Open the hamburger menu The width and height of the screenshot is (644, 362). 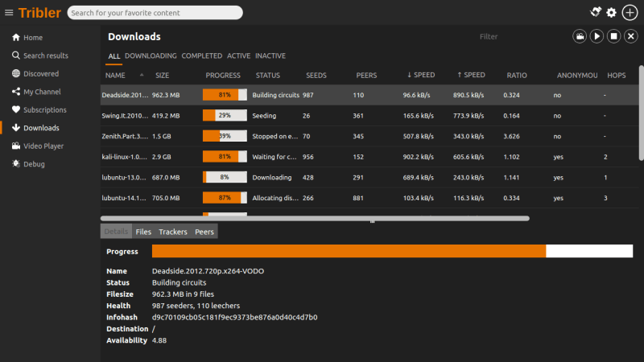click(9, 13)
